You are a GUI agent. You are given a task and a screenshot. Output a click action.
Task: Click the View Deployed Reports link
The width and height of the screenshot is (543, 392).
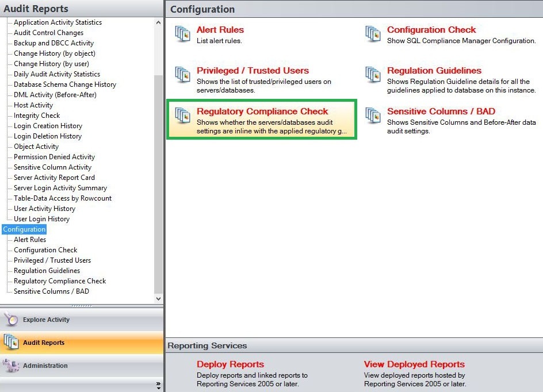[414, 364]
